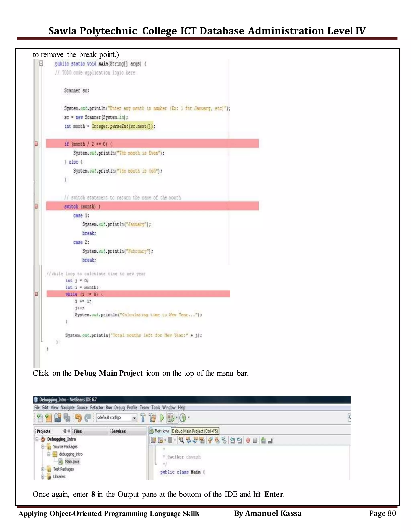Click the Last Edit editor toolbar icon
411x532 pixels.
tap(154, 440)
